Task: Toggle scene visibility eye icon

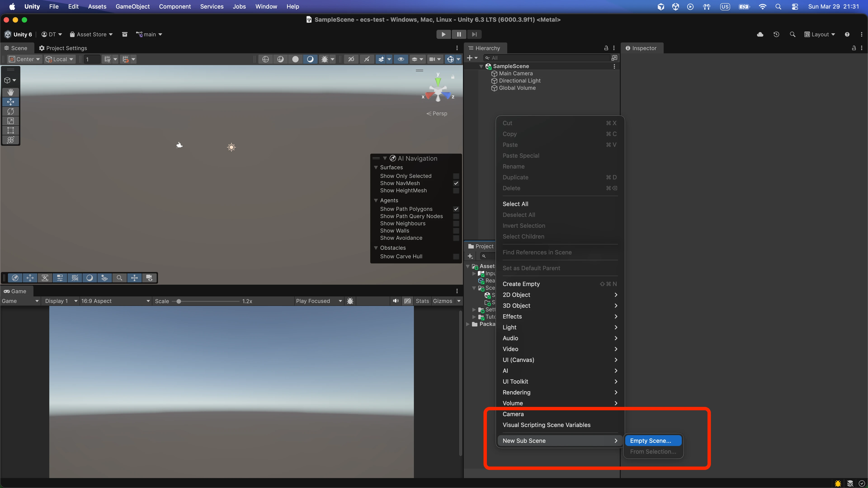Action: point(401,59)
